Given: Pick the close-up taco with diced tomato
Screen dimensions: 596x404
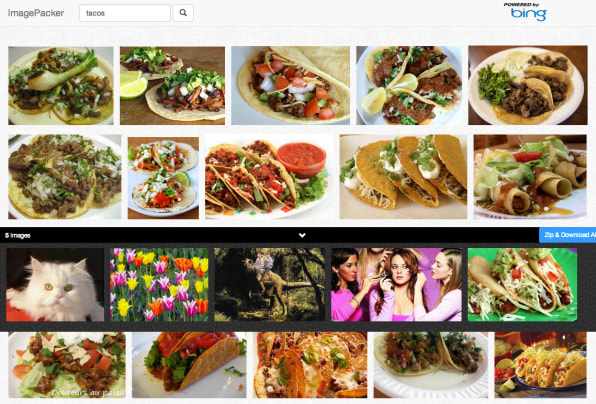Looking at the screenshot, I should click(x=290, y=86).
